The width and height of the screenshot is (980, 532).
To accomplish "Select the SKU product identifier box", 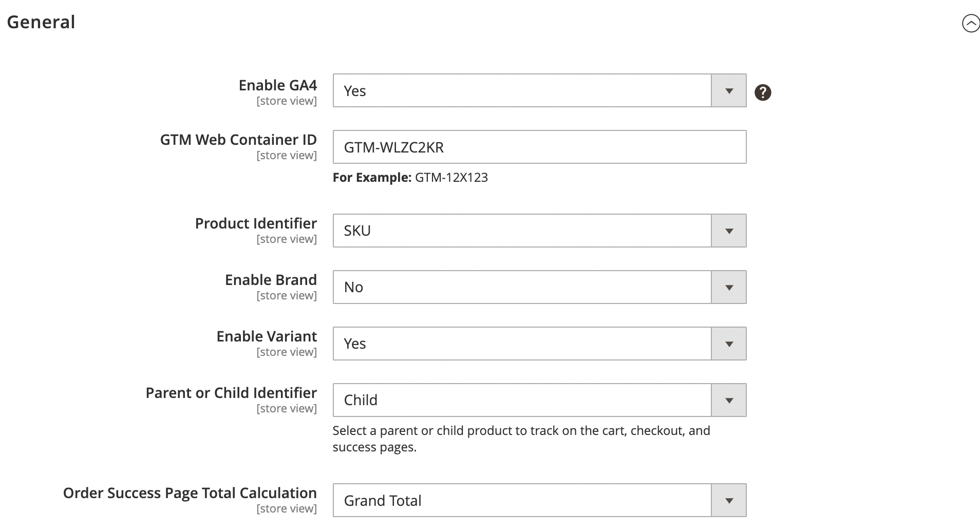I will click(x=522, y=231).
